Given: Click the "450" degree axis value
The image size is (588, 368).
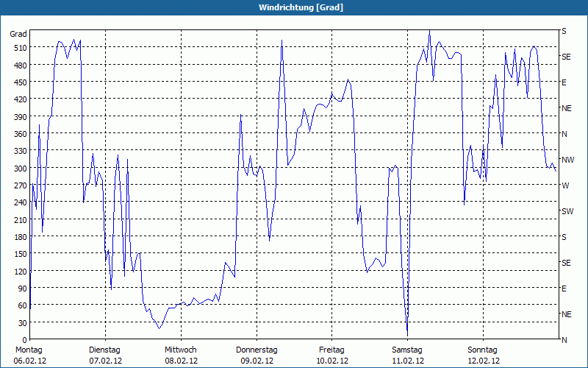Looking at the screenshot, I should [21, 82].
